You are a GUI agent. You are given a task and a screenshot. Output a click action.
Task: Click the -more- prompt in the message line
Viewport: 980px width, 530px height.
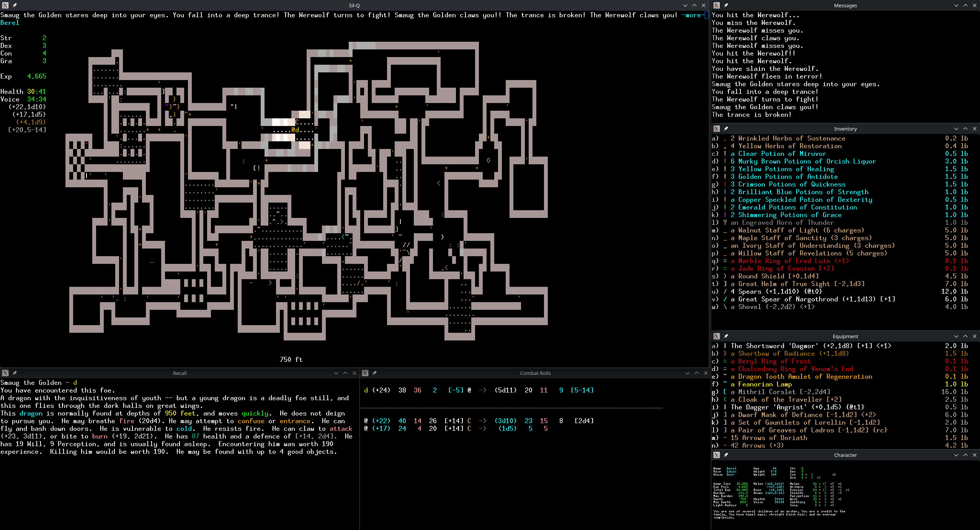pos(693,15)
